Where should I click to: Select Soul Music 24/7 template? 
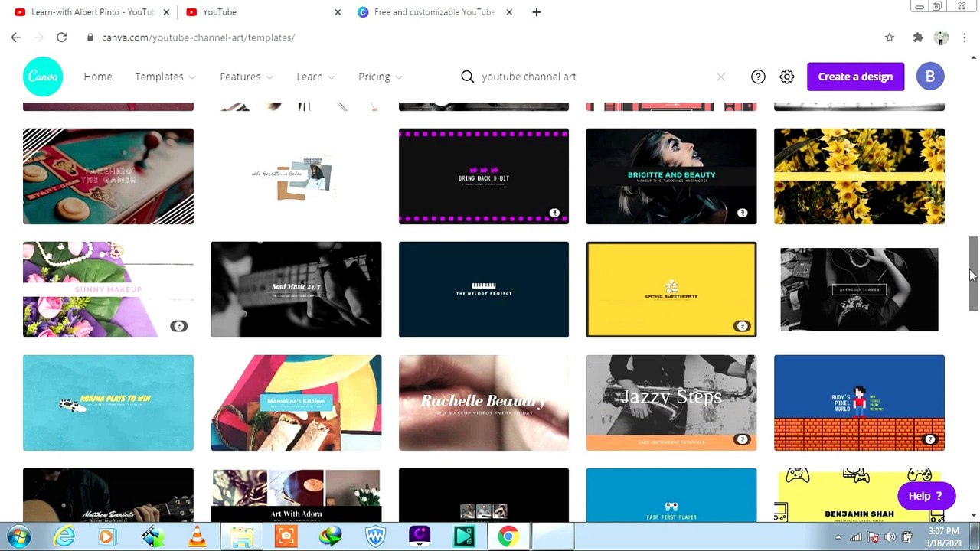pyautogui.click(x=296, y=289)
